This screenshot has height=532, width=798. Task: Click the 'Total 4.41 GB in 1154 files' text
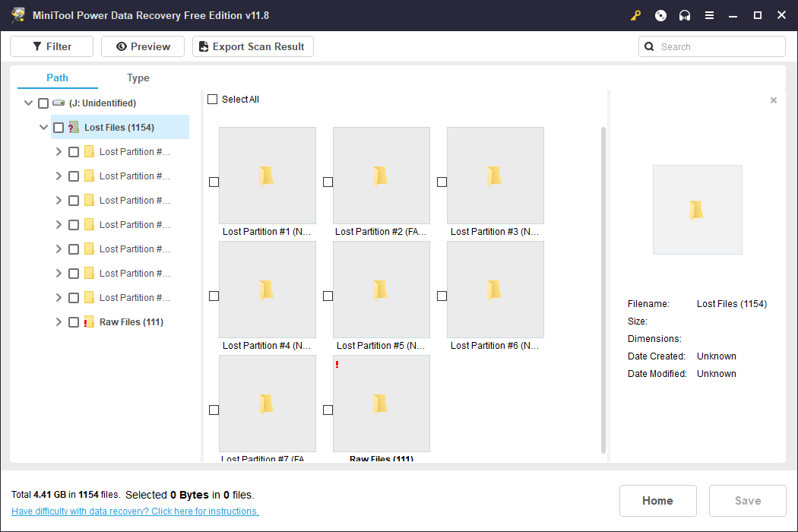[65, 495]
